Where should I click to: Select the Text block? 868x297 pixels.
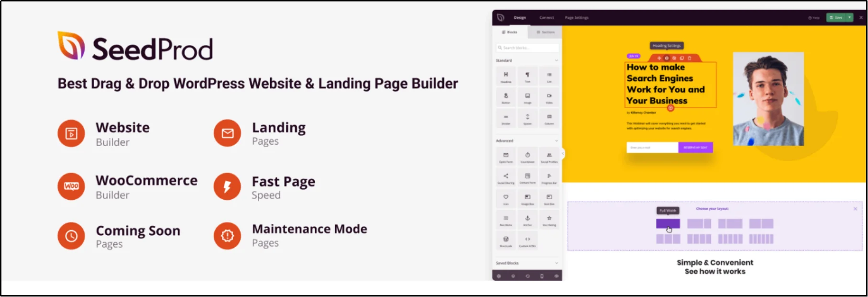coord(527,77)
